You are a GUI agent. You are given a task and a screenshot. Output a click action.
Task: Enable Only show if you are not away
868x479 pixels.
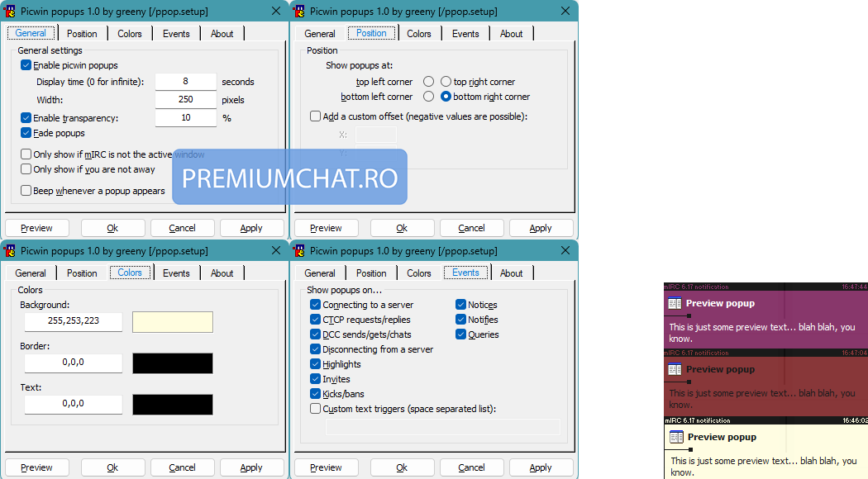pos(26,169)
